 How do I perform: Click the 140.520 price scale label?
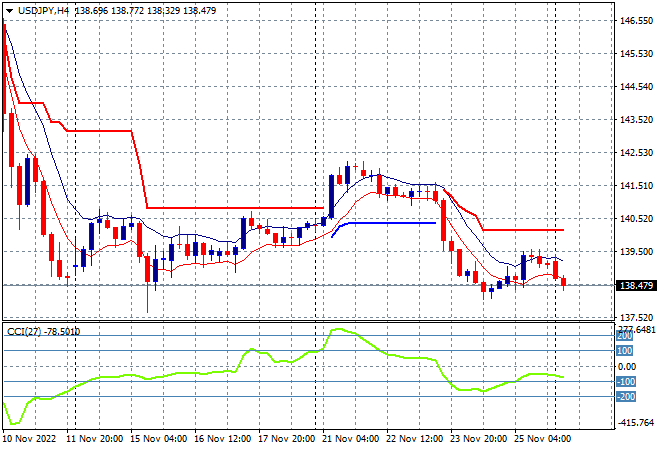636,218
